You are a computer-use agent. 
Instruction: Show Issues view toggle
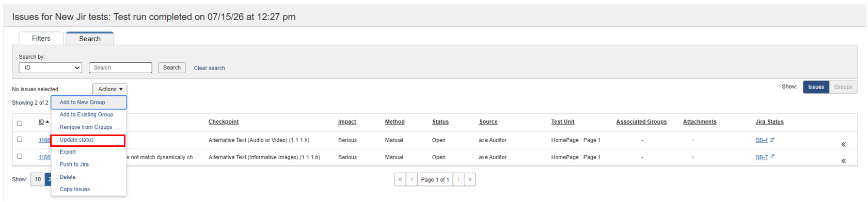click(x=816, y=87)
